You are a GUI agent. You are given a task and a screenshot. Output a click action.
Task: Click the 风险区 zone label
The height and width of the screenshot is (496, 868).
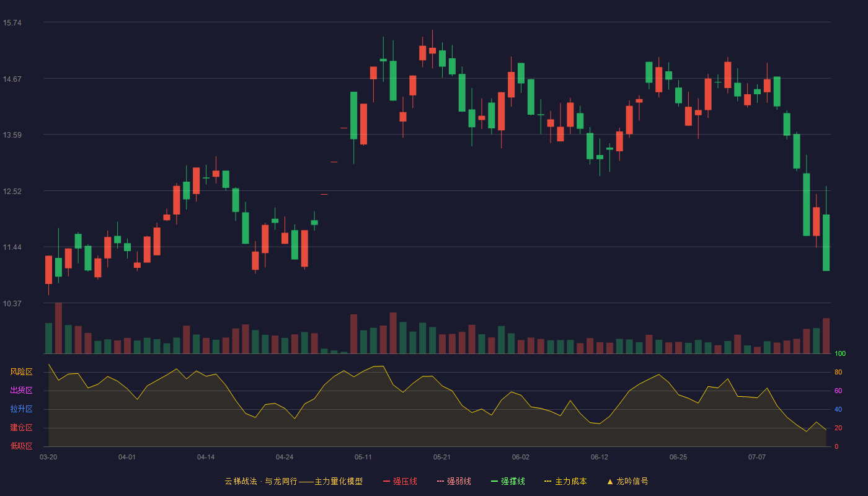pyautogui.click(x=21, y=372)
